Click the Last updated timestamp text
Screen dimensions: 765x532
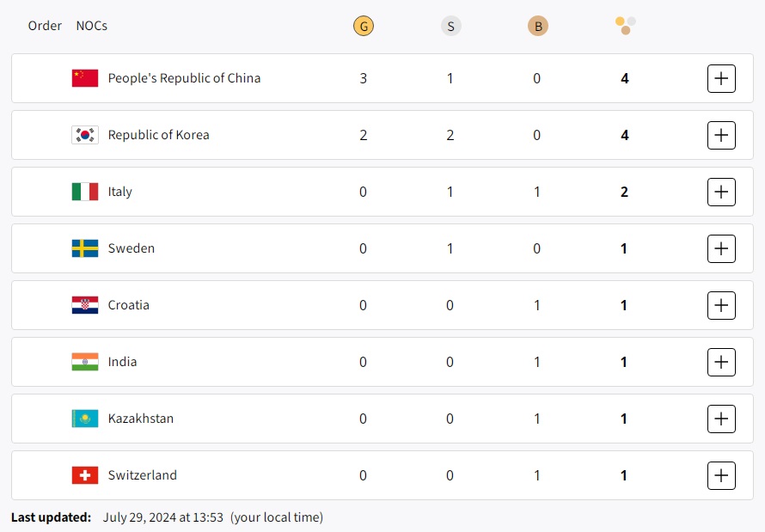163,517
